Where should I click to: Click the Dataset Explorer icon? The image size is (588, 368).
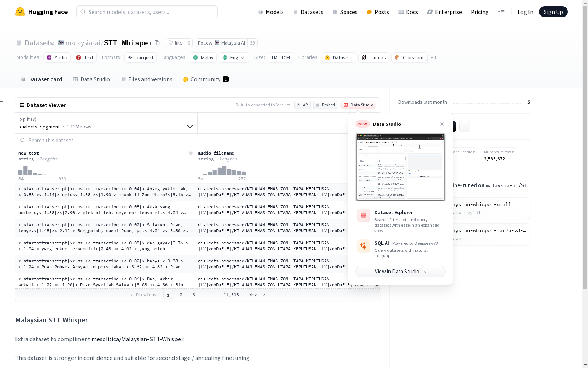pos(363,216)
